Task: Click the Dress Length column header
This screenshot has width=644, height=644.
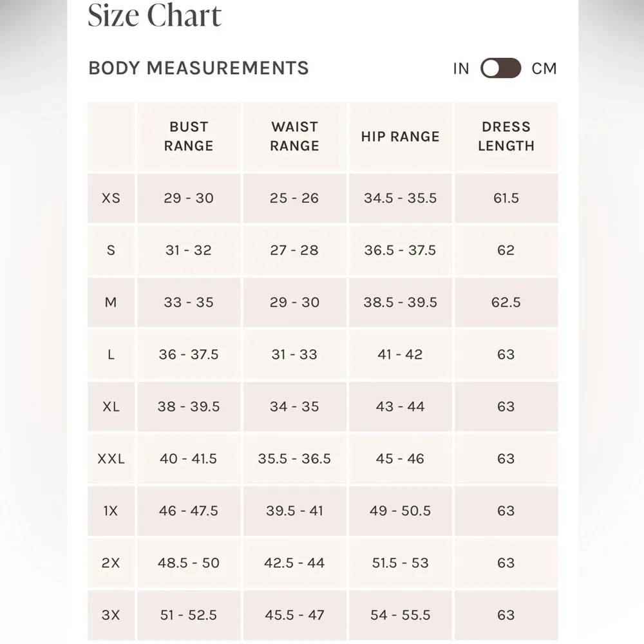Action: point(506,137)
